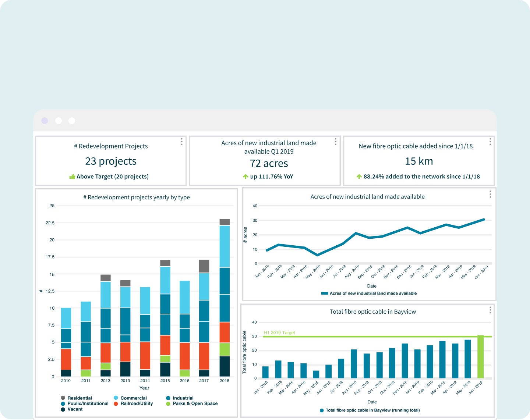Hide Railroad/Utility series via legend
Viewport: 530px width, 420px height.
tap(136, 403)
